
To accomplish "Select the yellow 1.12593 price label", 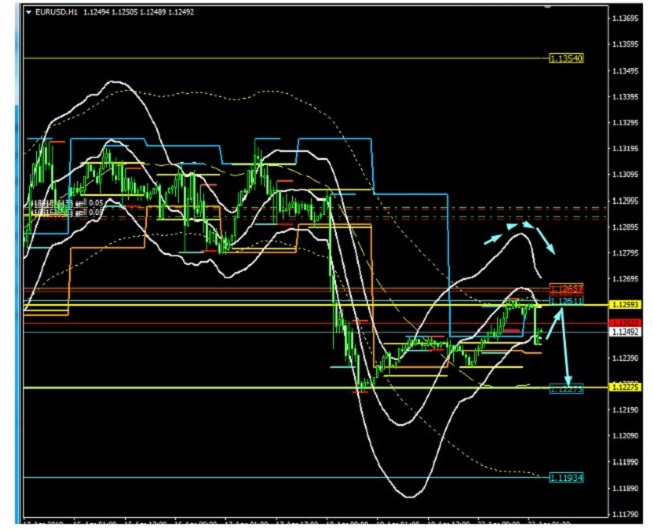I will coord(625,304).
